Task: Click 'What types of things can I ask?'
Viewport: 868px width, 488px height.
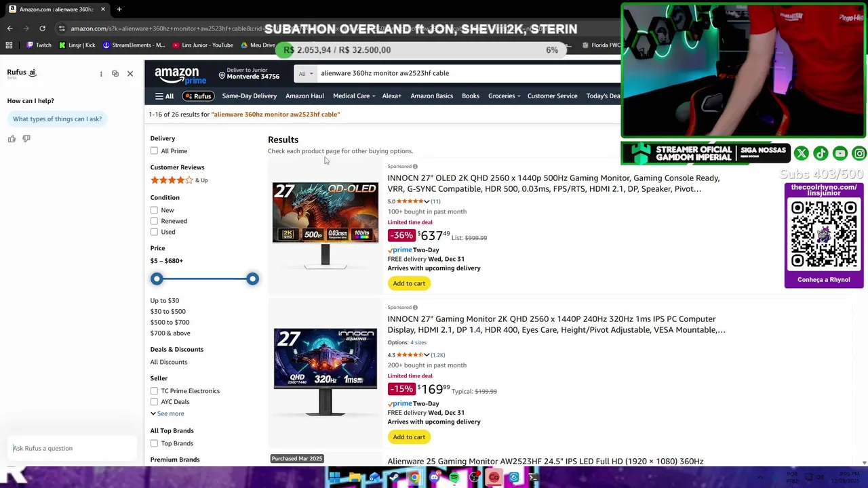Action: tap(57, 119)
